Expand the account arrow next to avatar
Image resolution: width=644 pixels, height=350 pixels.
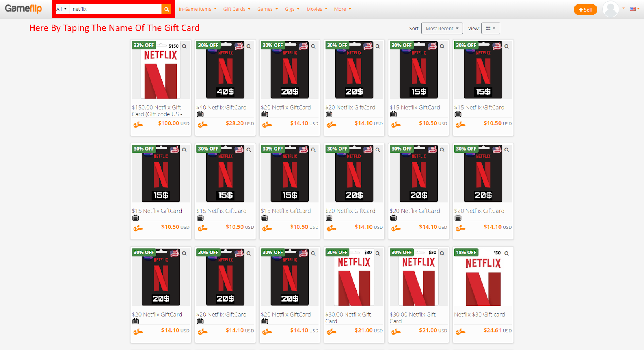pos(623,8)
